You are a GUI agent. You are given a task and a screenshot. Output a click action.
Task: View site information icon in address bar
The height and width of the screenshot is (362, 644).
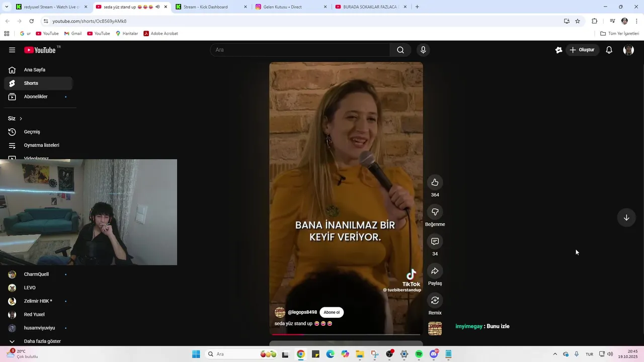click(x=46, y=21)
